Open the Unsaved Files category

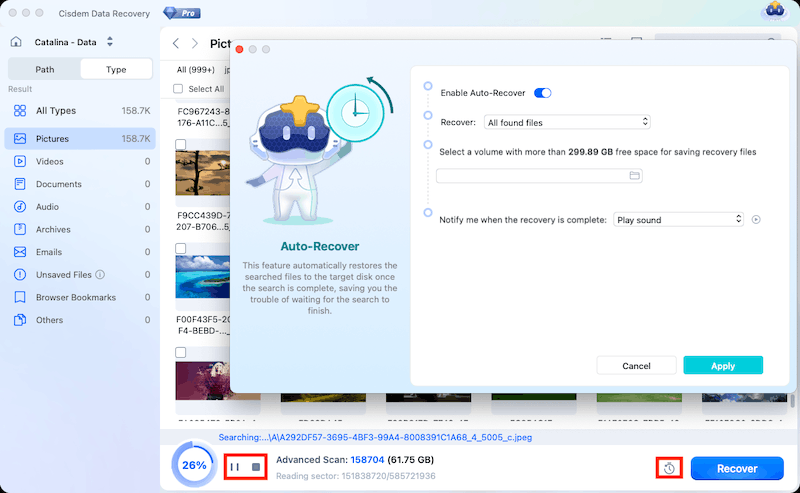pyautogui.click(x=80, y=275)
